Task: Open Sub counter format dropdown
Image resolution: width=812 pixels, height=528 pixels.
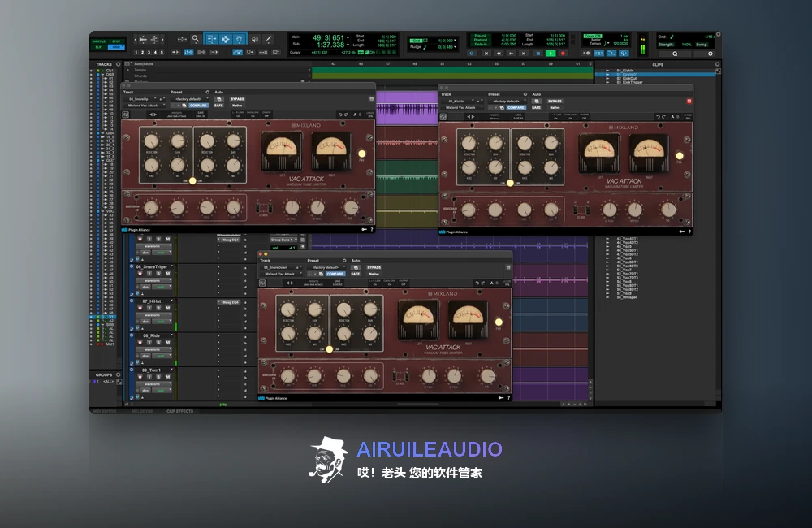Action: tap(348, 45)
